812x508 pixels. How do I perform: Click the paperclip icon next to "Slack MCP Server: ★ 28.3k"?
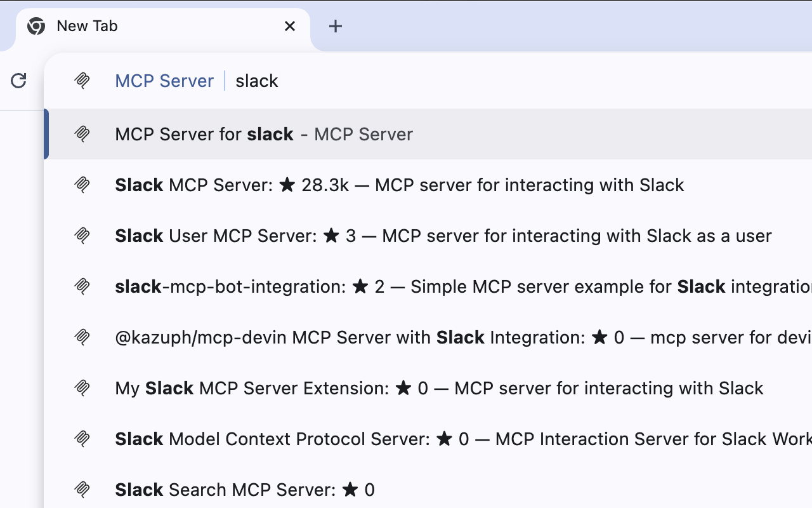point(82,185)
